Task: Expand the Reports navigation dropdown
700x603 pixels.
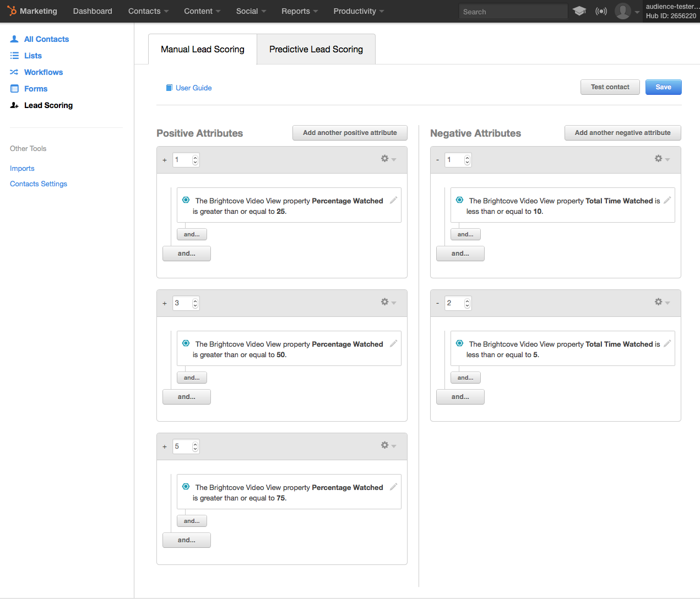Action: [x=300, y=11]
